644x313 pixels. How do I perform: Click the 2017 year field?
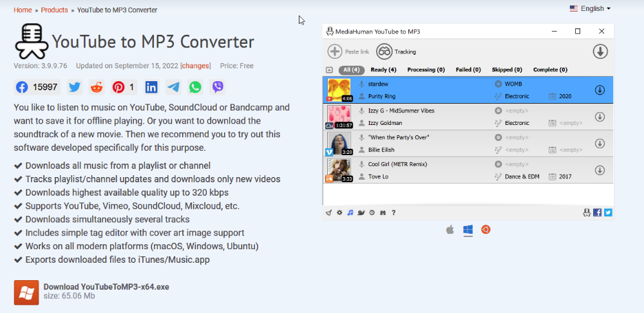[565, 176]
